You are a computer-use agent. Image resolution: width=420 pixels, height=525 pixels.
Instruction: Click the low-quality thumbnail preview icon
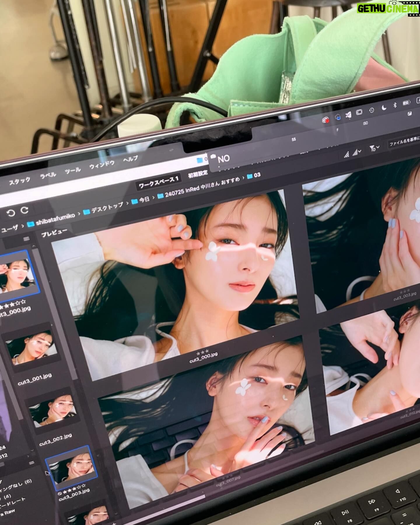[x=346, y=155]
